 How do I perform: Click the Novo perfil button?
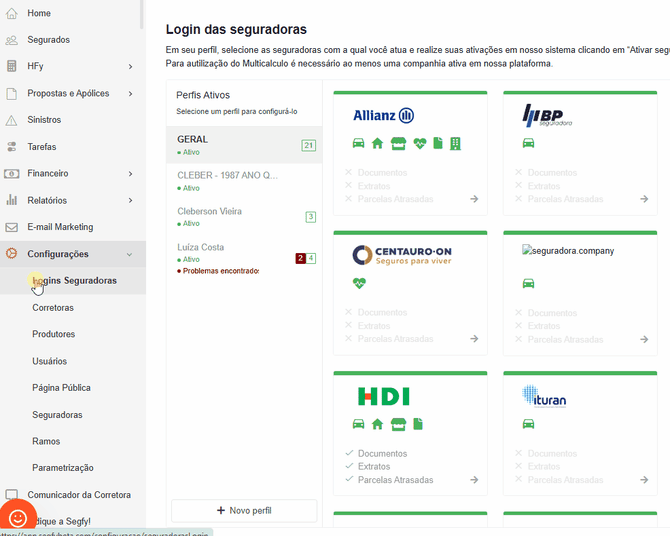point(244,511)
